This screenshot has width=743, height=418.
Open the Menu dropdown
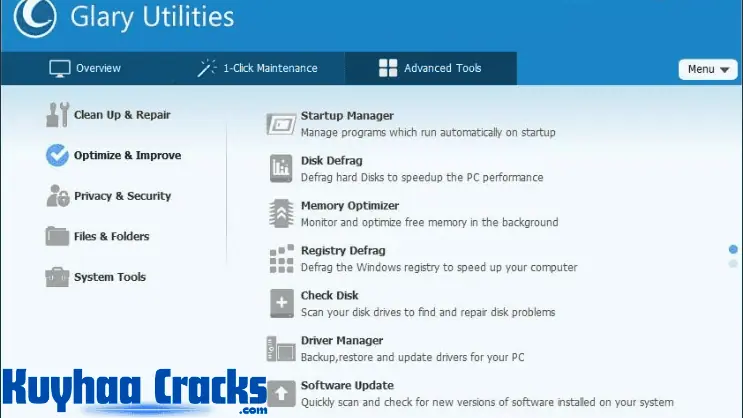[707, 69]
